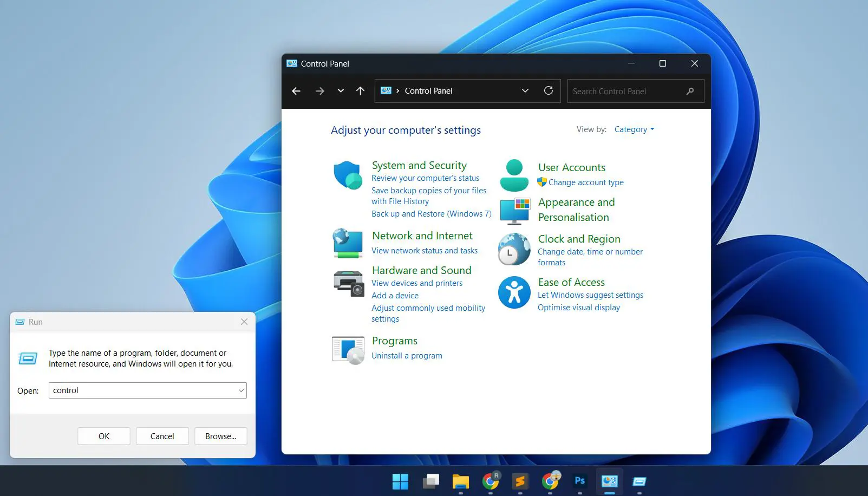Open the address bar location dropdown

pos(524,90)
